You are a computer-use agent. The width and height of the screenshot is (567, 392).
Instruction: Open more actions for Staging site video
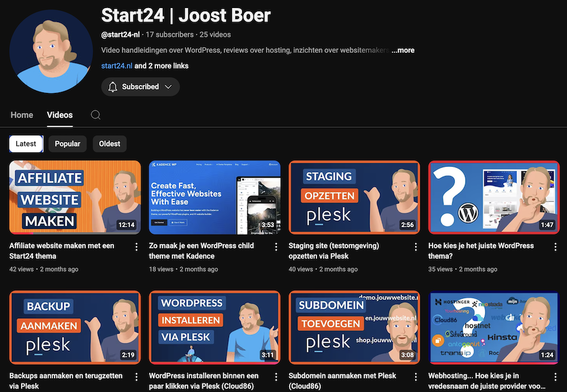point(416,247)
